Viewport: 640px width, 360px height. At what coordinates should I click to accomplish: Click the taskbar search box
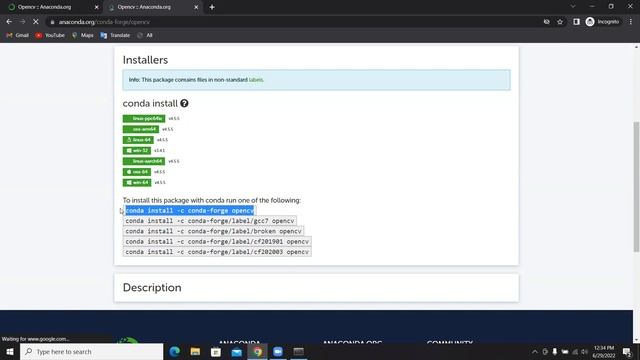pyautogui.click(x=91, y=351)
